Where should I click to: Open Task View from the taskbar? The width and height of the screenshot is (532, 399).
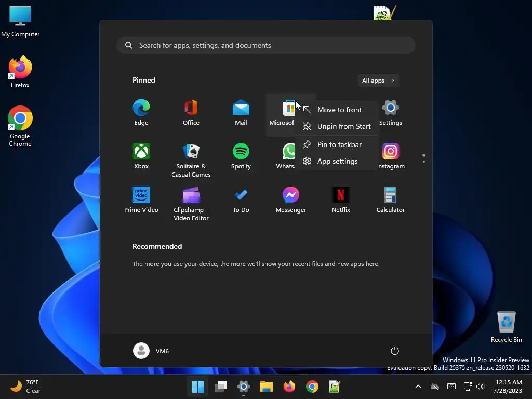(x=221, y=387)
